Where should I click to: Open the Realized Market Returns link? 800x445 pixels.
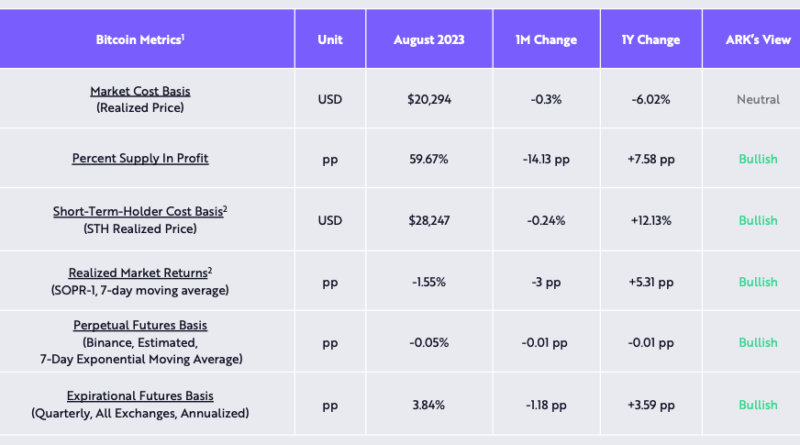click(x=138, y=272)
